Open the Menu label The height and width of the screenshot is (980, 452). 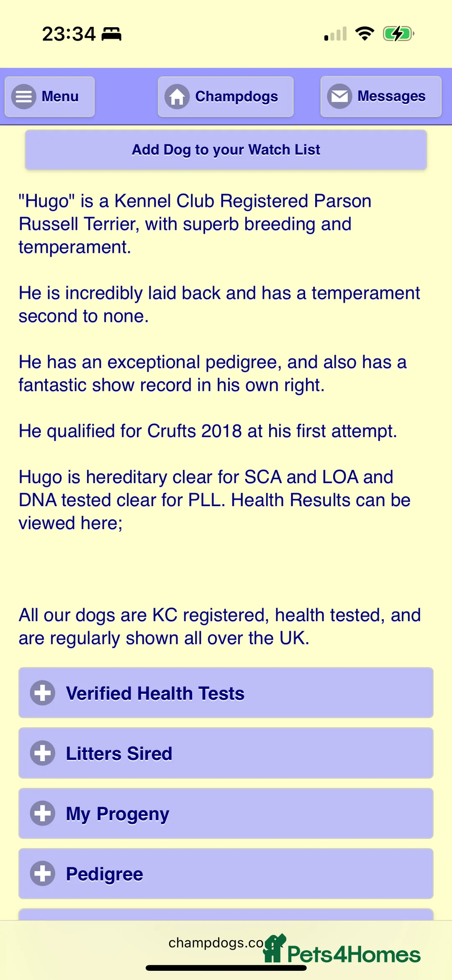coord(60,97)
